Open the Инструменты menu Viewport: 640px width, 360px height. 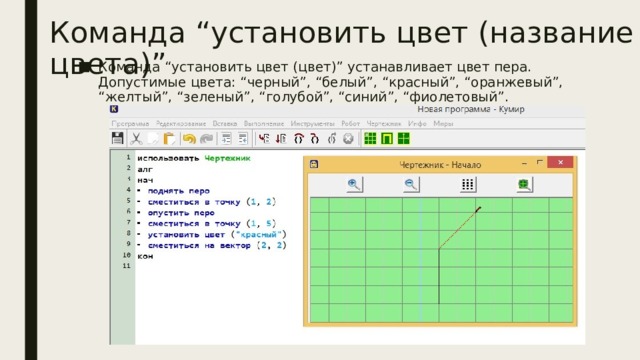coord(312,123)
